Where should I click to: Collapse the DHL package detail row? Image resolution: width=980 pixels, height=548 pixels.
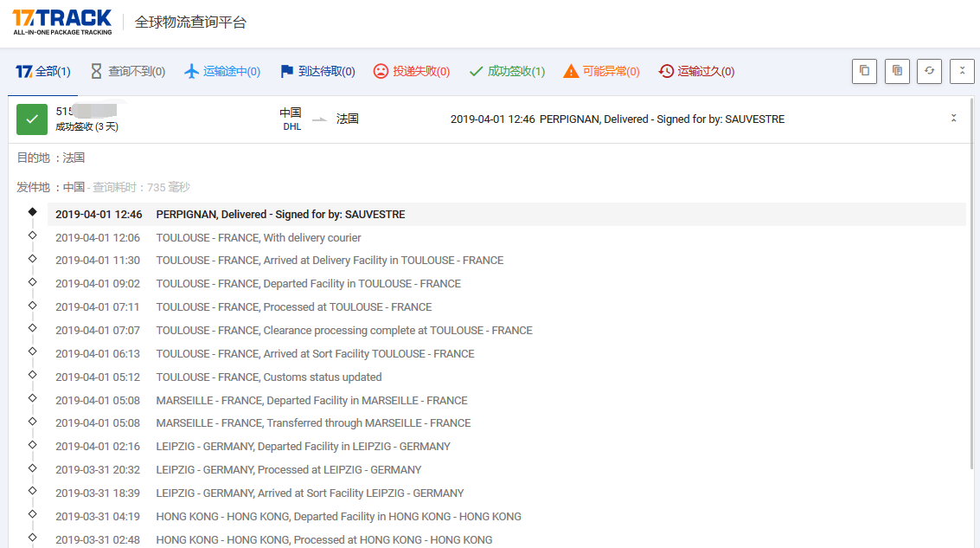953,119
